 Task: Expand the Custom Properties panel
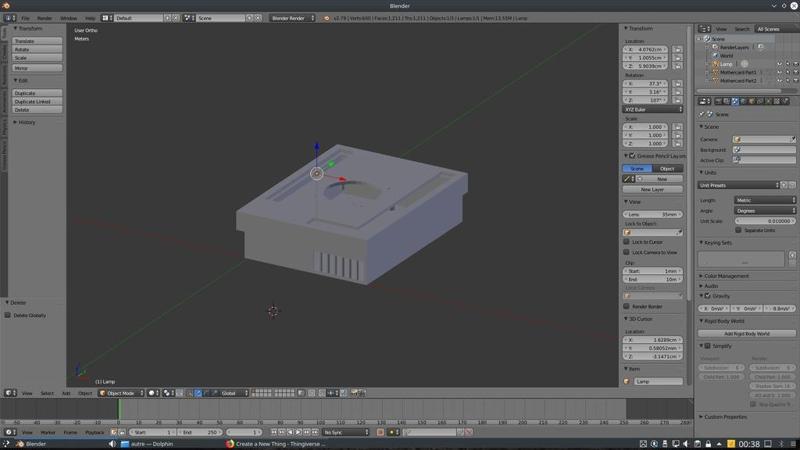coord(723,417)
